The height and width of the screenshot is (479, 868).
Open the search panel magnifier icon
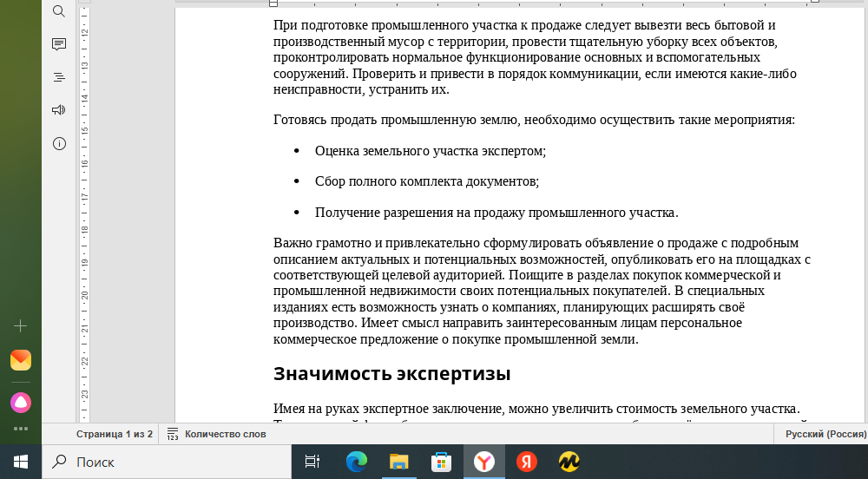[59, 11]
